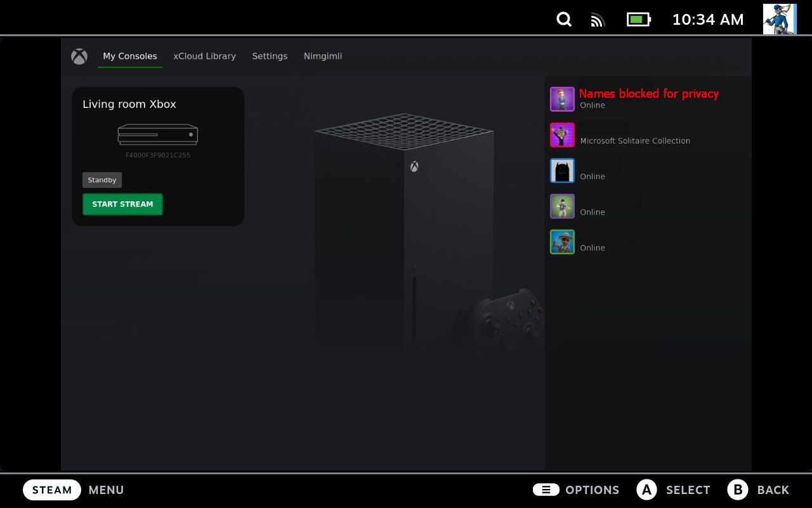Viewport: 812px width, 508px height.
Task: Check the battery status icon
Action: click(638, 20)
